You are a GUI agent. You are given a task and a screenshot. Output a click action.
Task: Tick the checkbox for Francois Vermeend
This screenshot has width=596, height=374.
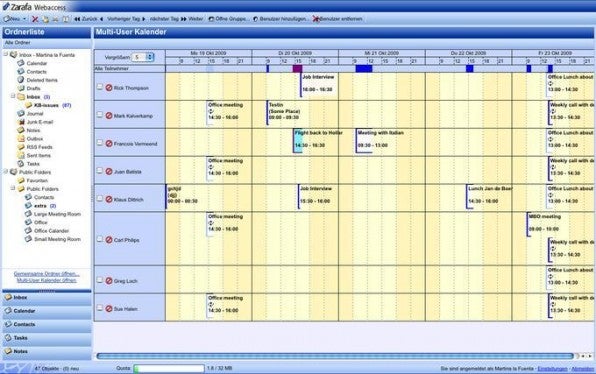tap(100, 143)
